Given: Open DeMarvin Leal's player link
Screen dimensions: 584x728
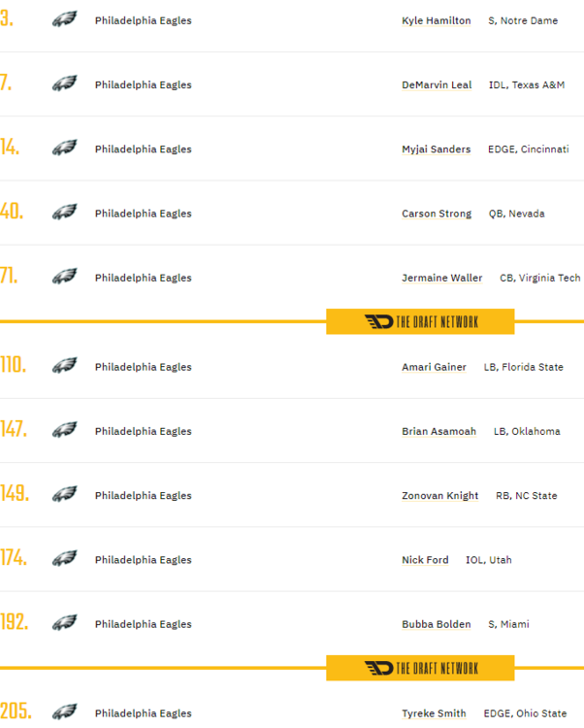Looking at the screenshot, I should click(437, 84).
